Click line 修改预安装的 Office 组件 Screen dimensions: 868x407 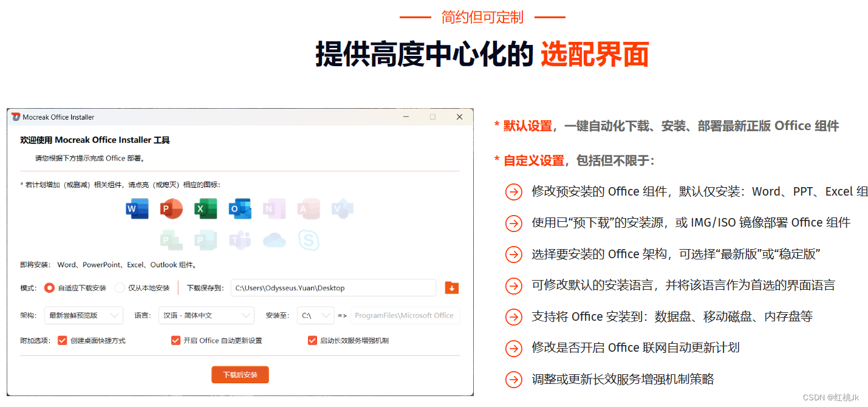pyautogui.click(x=700, y=191)
